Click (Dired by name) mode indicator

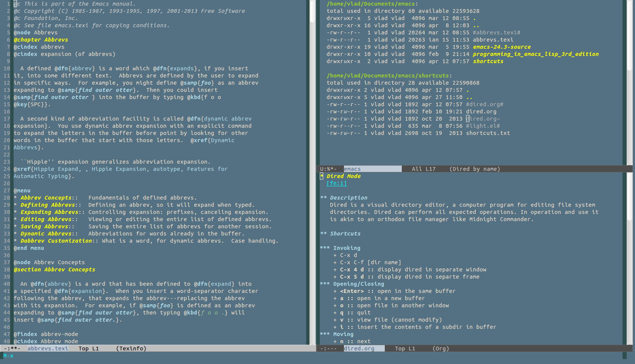475,169
